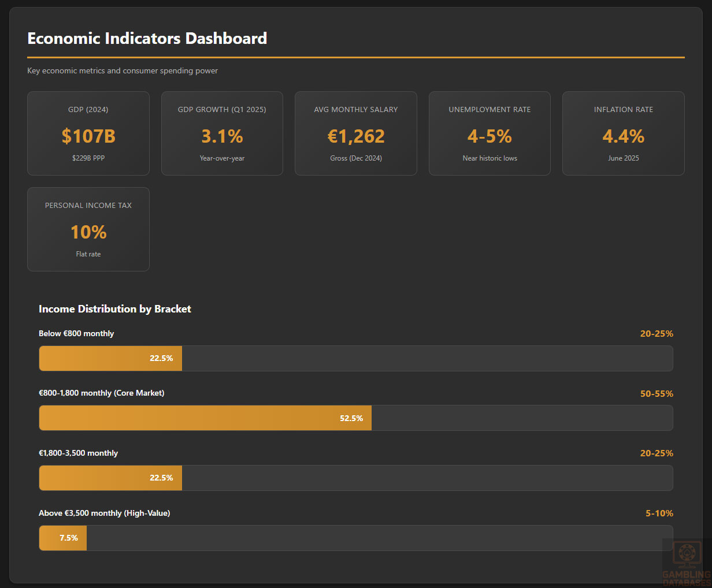Open the GDP Growth (Q1 2025) card

(x=222, y=133)
